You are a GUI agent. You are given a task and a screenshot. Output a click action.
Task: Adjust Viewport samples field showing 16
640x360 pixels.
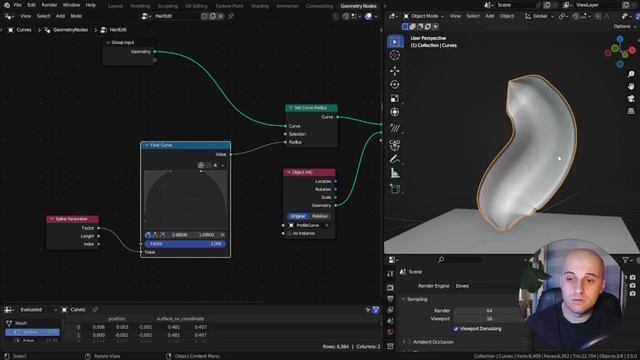pos(489,319)
